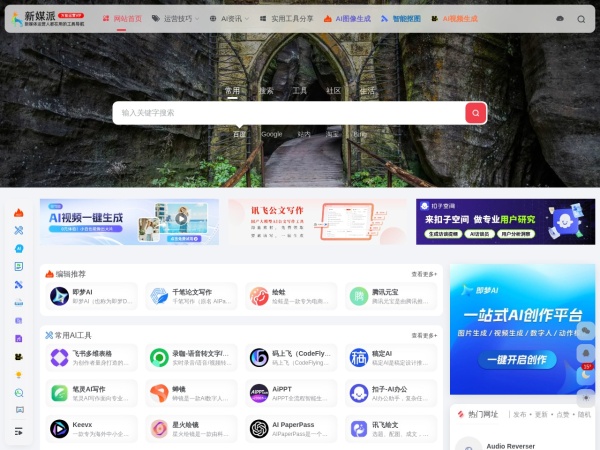Image resolution: width=600 pixels, height=450 pixels.
Task: Click the floating sun brightness icon
Action: (585, 398)
